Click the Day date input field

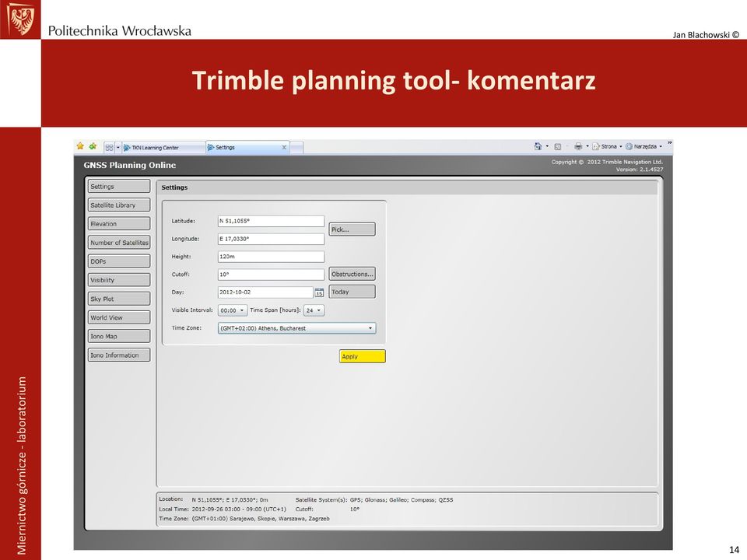(265, 292)
